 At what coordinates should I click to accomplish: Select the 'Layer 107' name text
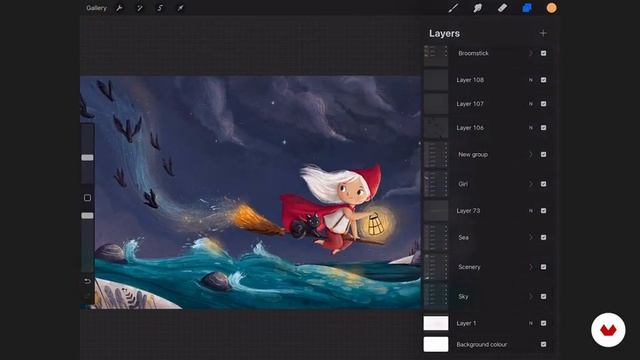pos(470,104)
